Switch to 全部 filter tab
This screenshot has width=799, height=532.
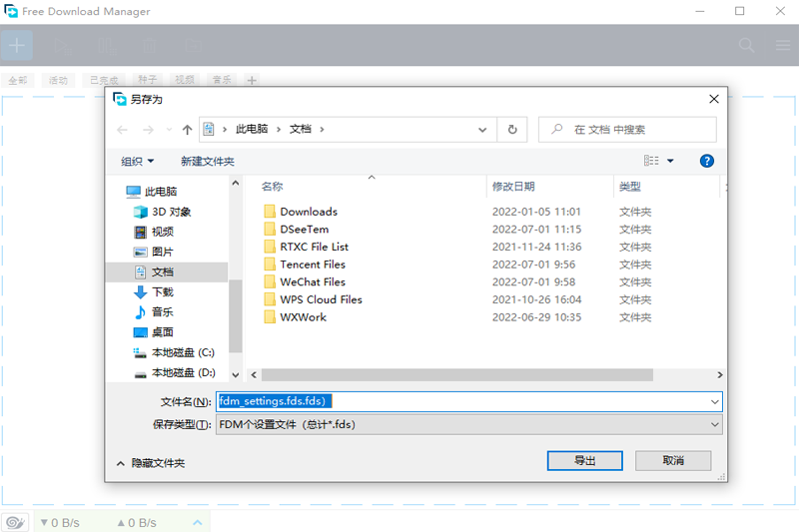pyautogui.click(x=18, y=80)
